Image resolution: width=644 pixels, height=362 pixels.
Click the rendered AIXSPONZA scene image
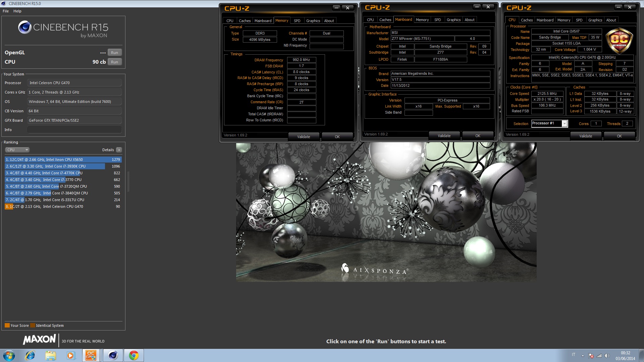[386, 212]
